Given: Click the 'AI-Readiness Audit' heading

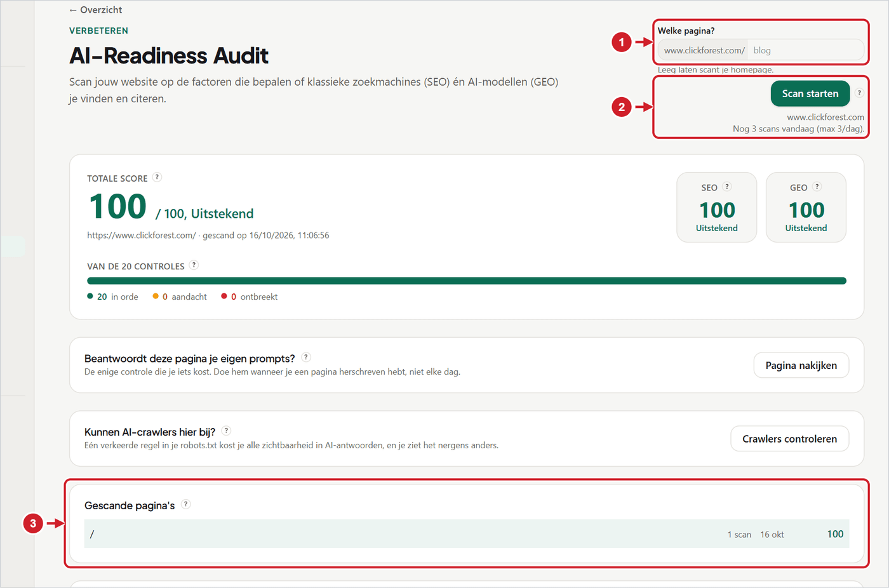Looking at the screenshot, I should click(169, 56).
